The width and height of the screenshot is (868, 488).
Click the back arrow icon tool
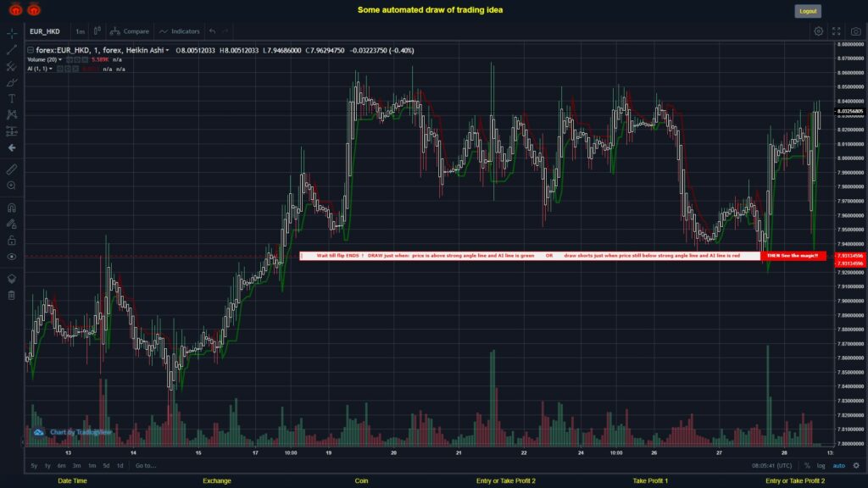[x=12, y=147]
